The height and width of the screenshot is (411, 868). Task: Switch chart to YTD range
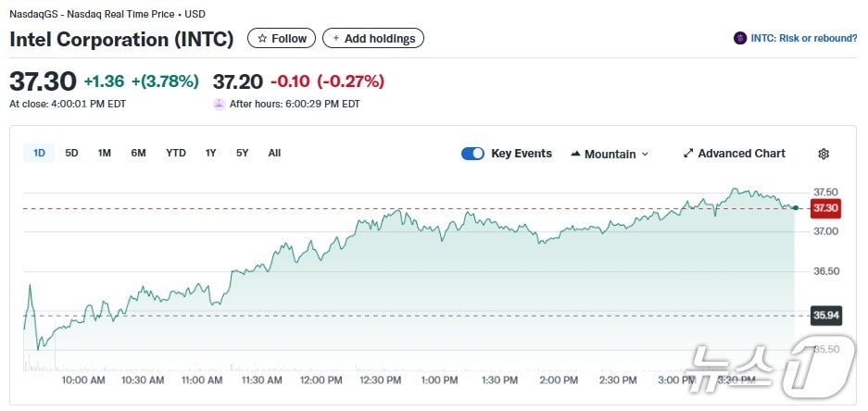pos(176,153)
